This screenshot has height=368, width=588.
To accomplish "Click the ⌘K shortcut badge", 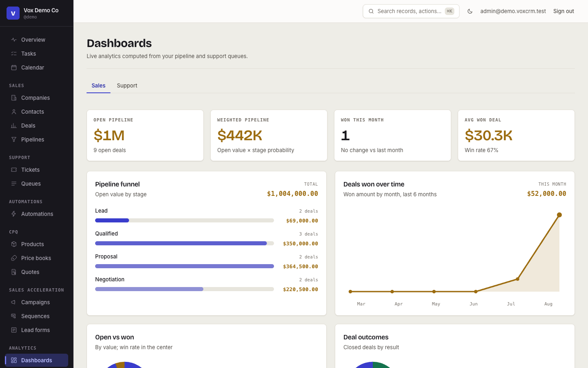I will click(450, 11).
